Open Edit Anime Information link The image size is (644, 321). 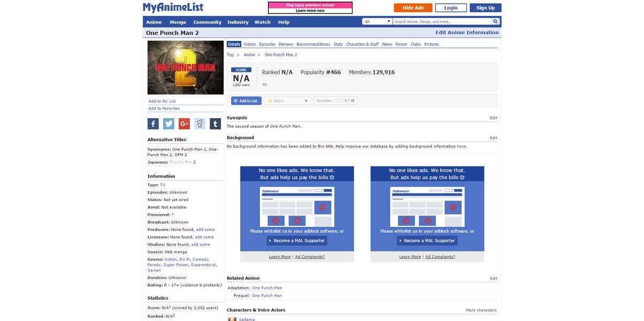467,33
